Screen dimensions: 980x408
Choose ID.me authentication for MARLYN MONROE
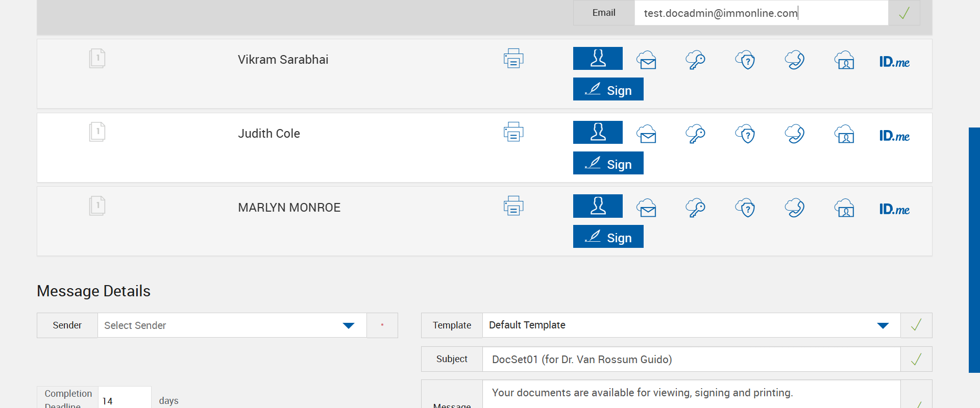[x=894, y=210]
